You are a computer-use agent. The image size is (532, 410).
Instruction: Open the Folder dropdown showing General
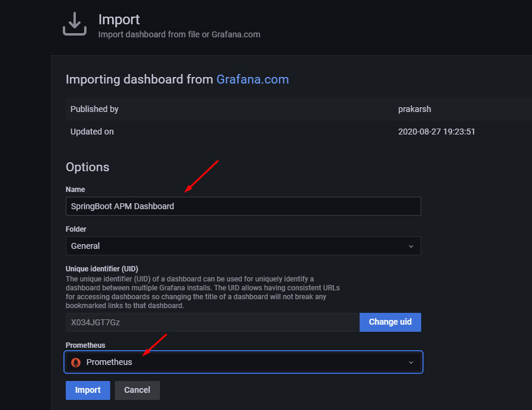coord(243,246)
